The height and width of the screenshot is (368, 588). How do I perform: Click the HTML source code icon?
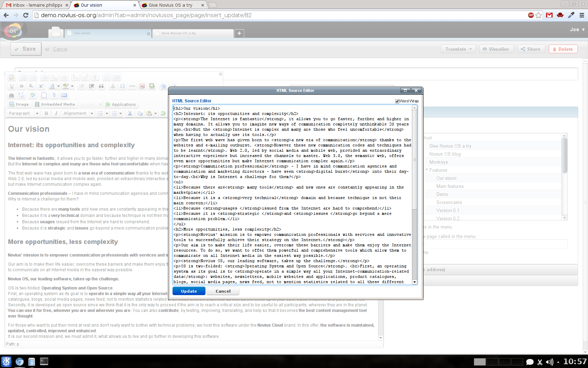[x=64, y=95]
